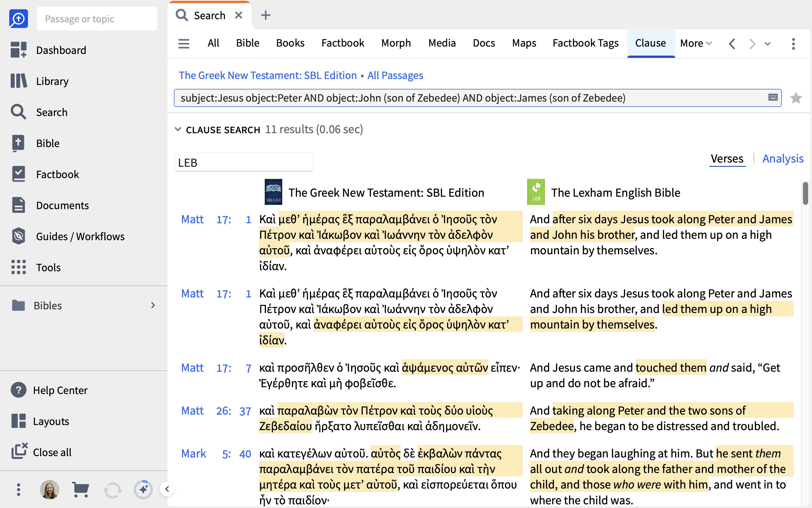Click the LEB book cover thumbnail

[x=536, y=192]
